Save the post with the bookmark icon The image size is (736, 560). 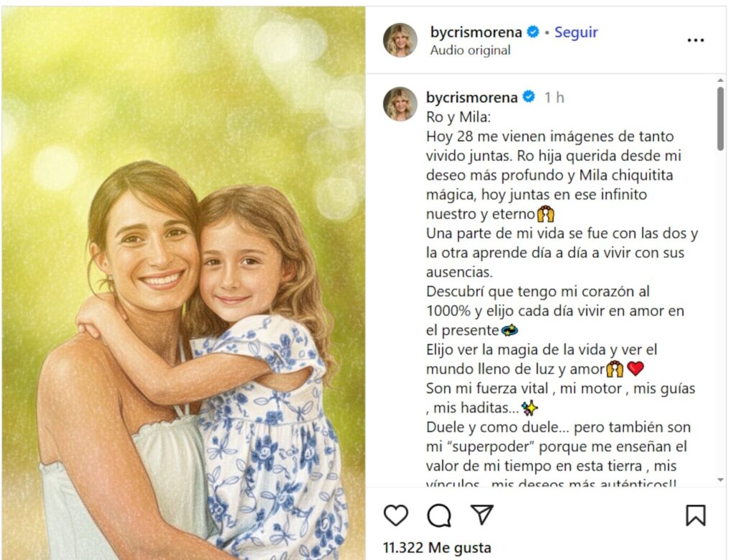click(695, 515)
